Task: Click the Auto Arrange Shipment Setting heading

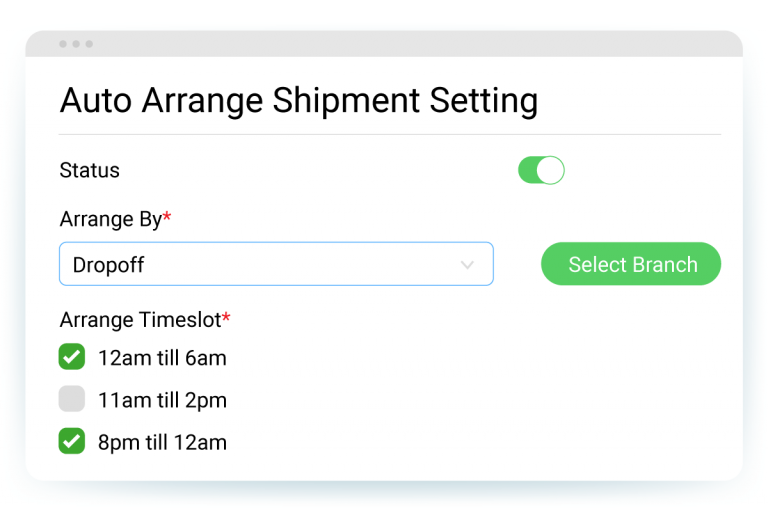Action: pyautogui.click(x=298, y=101)
